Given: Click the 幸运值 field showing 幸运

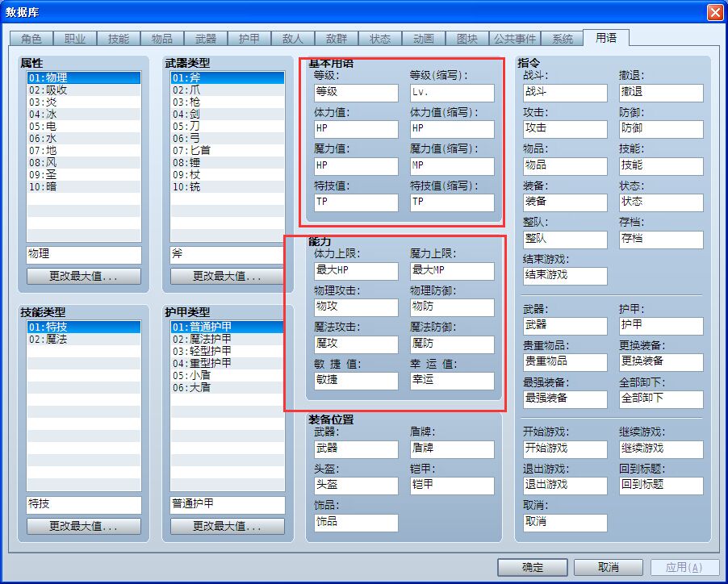Looking at the screenshot, I should click(452, 381).
